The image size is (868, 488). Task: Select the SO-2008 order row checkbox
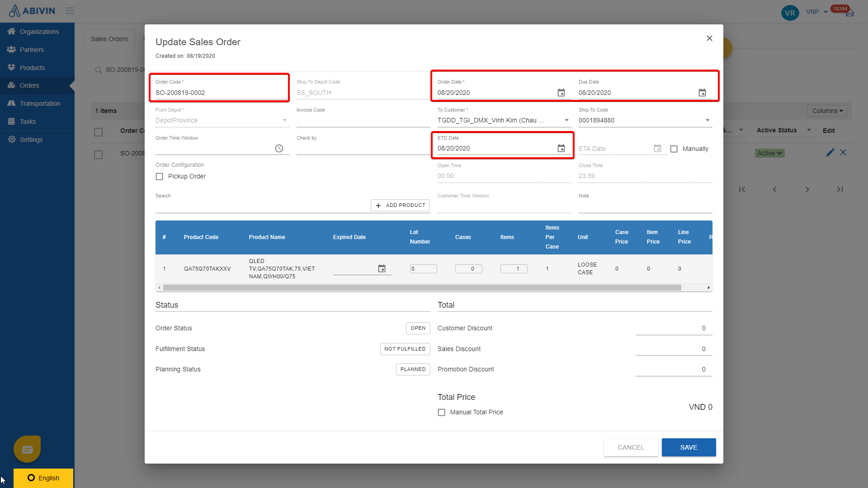pos(98,155)
